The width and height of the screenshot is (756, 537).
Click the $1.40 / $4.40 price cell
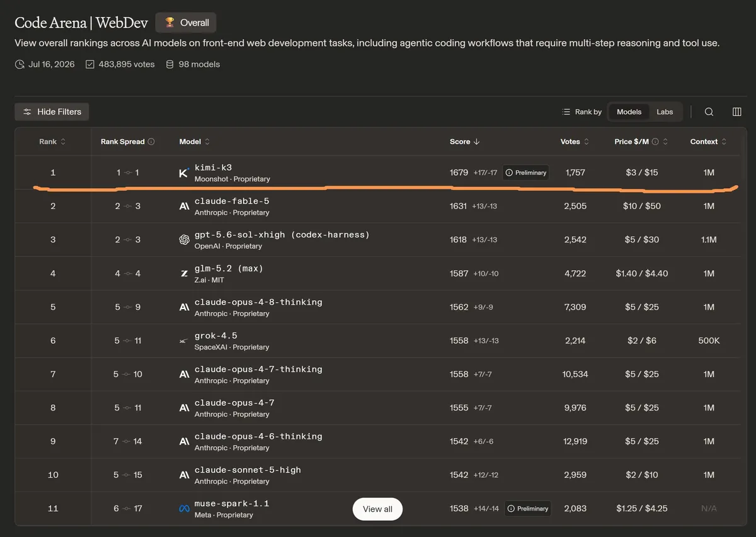click(642, 273)
